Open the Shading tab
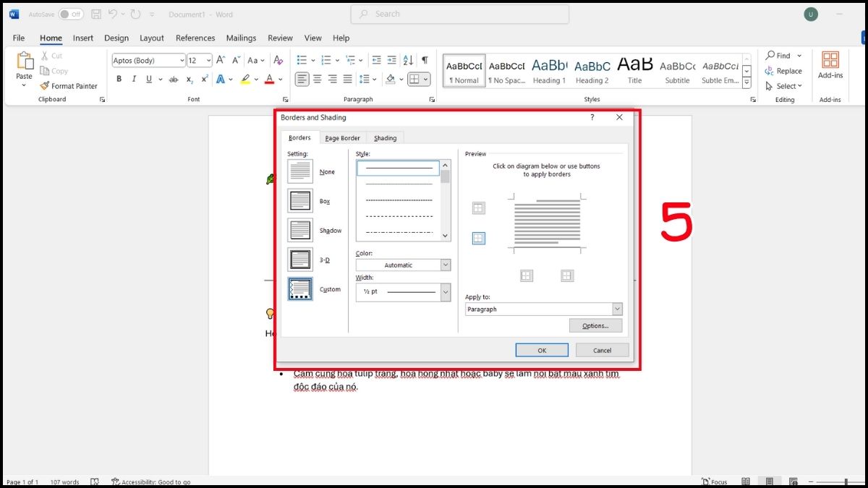The width and height of the screenshot is (868, 488). pyautogui.click(x=385, y=138)
